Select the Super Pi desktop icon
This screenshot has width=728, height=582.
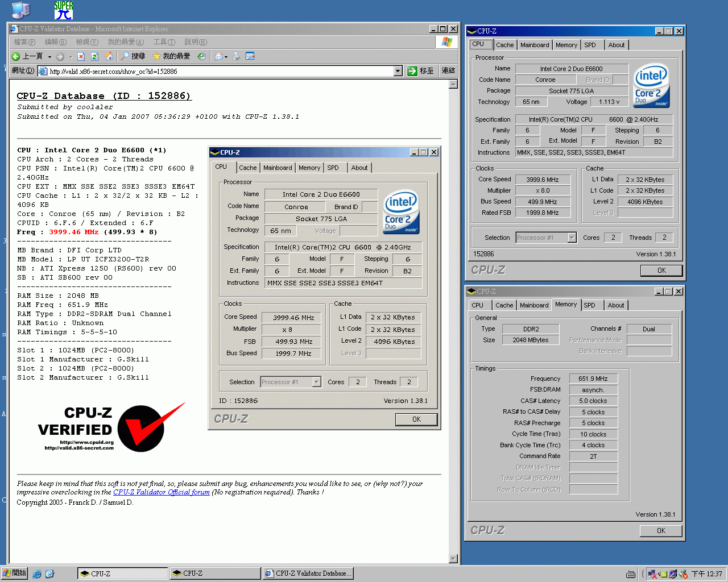coord(63,10)
